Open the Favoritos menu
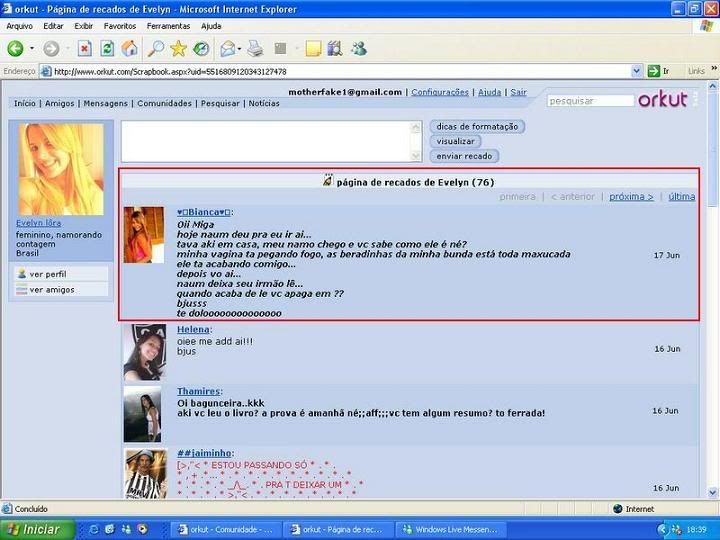 coord(120,26)
